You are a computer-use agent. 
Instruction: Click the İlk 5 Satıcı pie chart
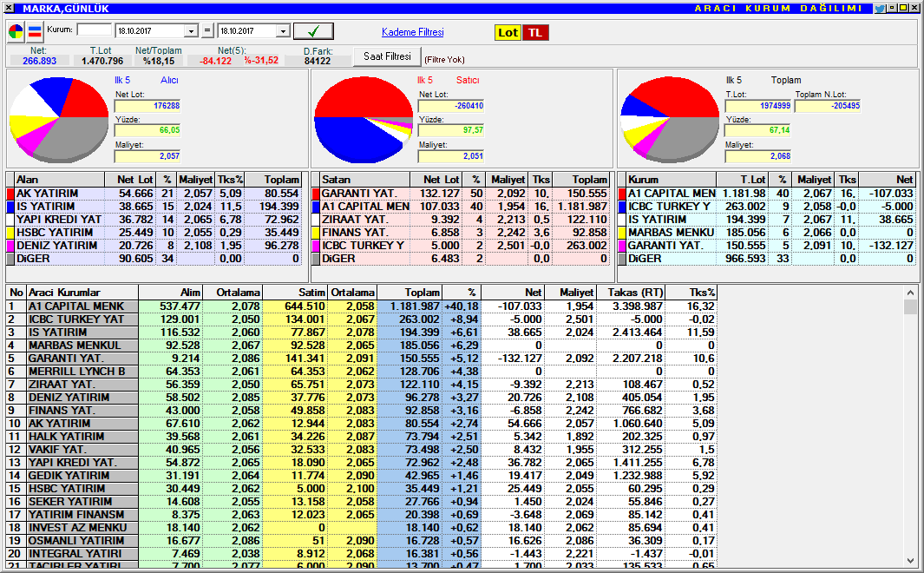tap(364, 120)
